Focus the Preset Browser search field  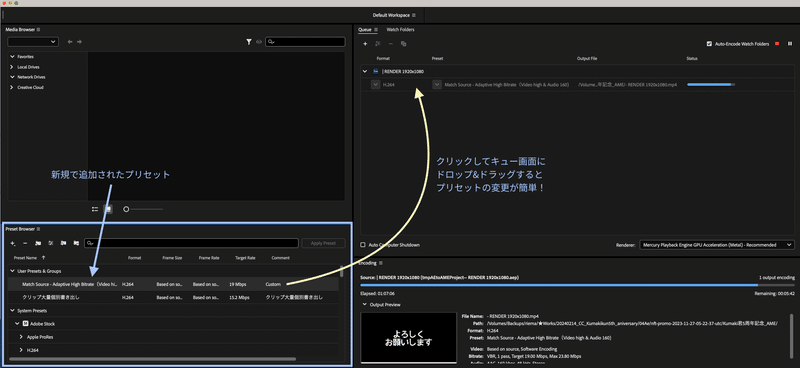pyautogui.click(x=191, y=243)
